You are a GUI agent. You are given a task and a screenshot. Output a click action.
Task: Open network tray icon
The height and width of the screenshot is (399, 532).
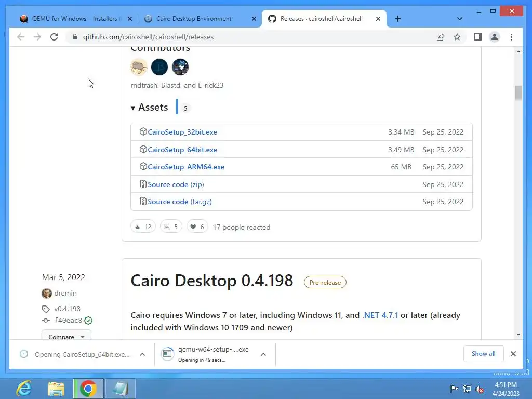(467, 389)
